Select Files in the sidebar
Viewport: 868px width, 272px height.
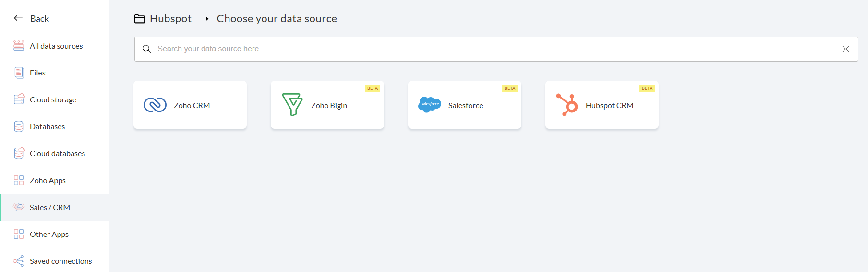(37, 73)
